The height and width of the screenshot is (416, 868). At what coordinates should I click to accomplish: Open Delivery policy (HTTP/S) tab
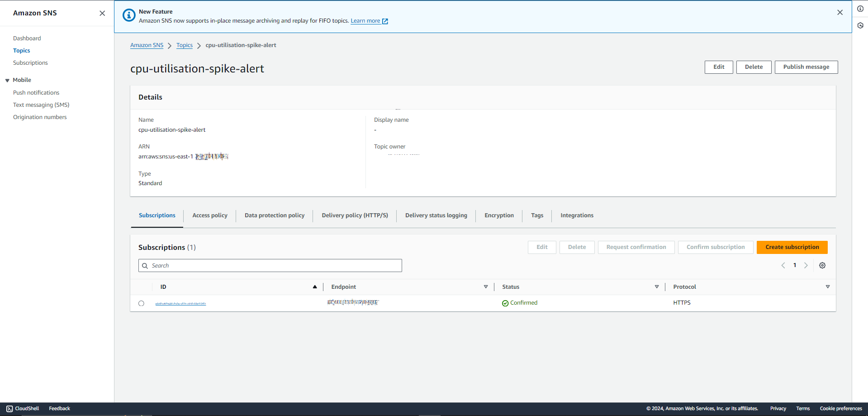click(x=355, y=215)
